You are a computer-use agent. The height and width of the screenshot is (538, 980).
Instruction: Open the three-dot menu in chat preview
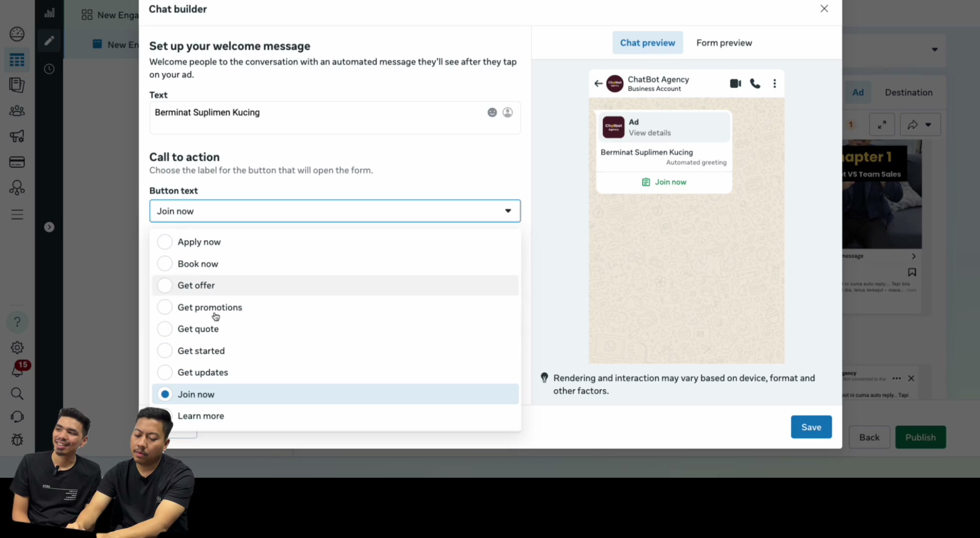(x=774, y=83)
